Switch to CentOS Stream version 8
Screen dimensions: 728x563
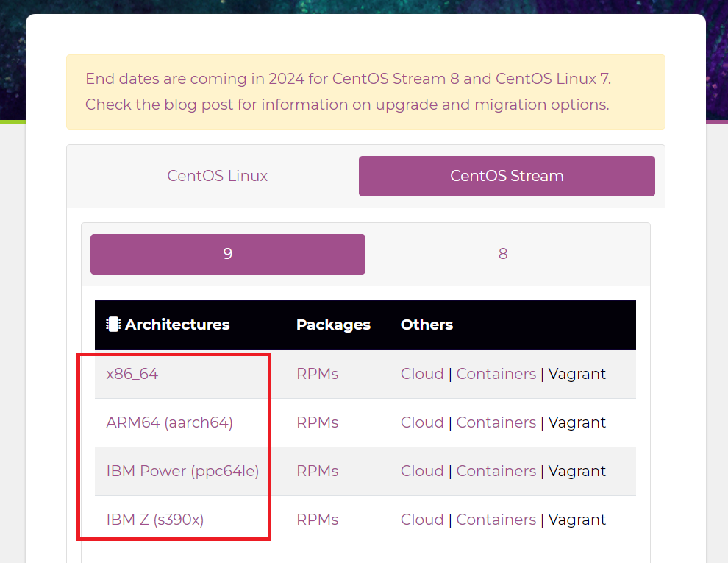pos(503,253)
